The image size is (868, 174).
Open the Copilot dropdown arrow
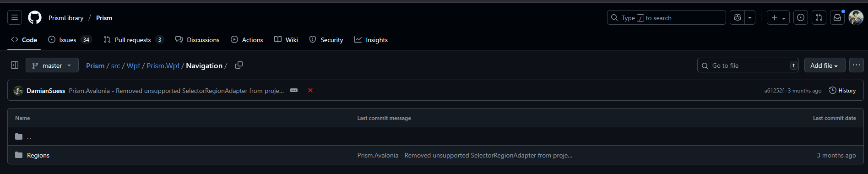pos(750,18)
